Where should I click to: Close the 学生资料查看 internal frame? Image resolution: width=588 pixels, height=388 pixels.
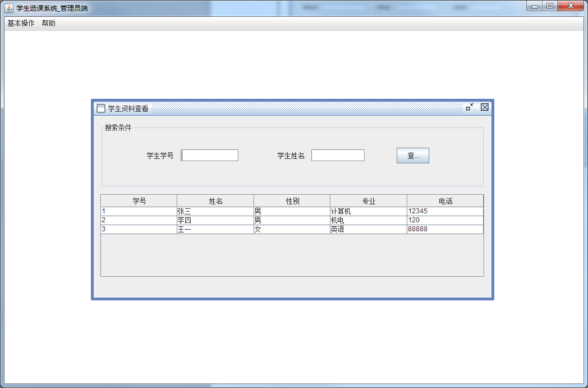coord(484,107)
